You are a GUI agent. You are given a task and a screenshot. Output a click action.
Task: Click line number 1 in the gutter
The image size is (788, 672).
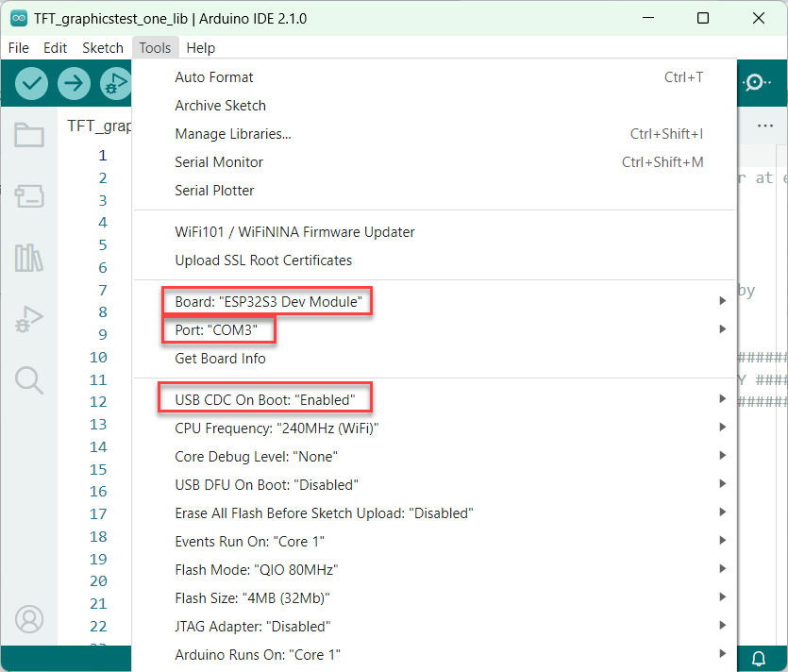point(103,156)
